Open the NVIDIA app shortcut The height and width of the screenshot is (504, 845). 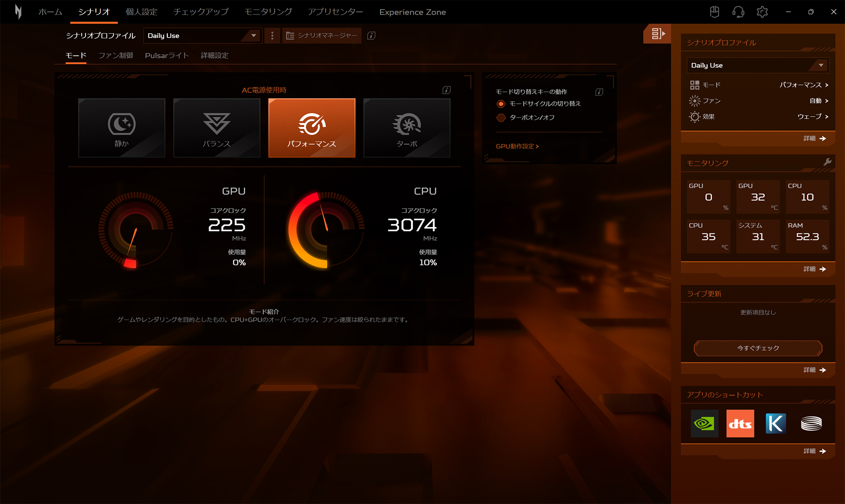coord(704,423)
